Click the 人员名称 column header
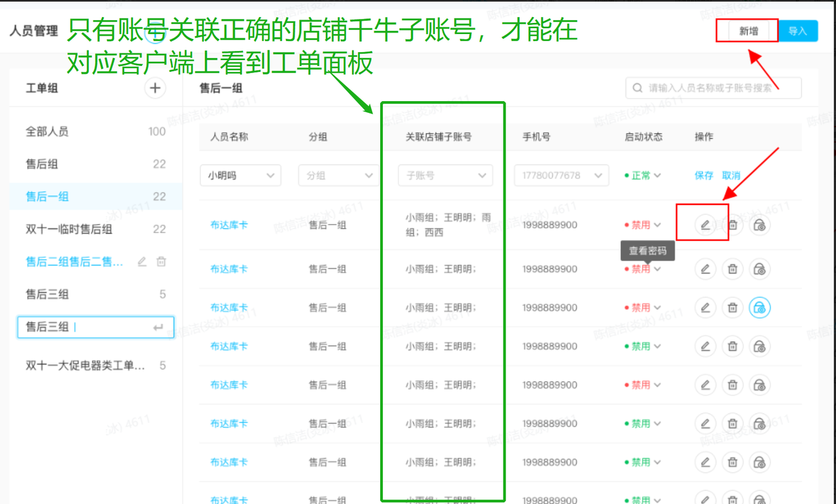The width and height of the screenshot is (836, 504). pyautogui.click(x=229, y=137)
